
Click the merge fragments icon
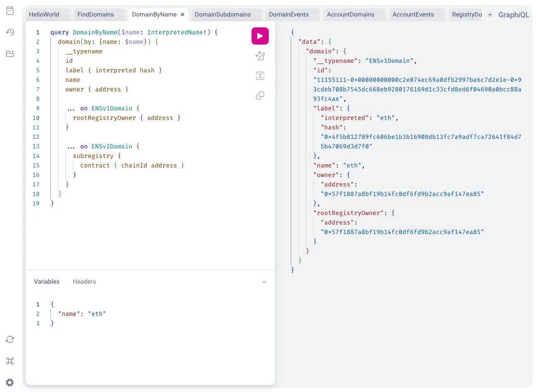click(x=260, y=76)
